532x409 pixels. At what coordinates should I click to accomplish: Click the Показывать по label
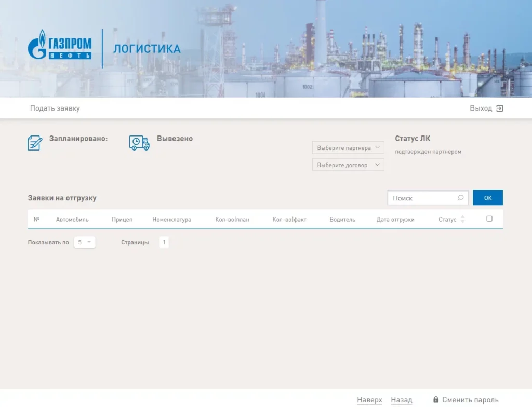(48, 242)
